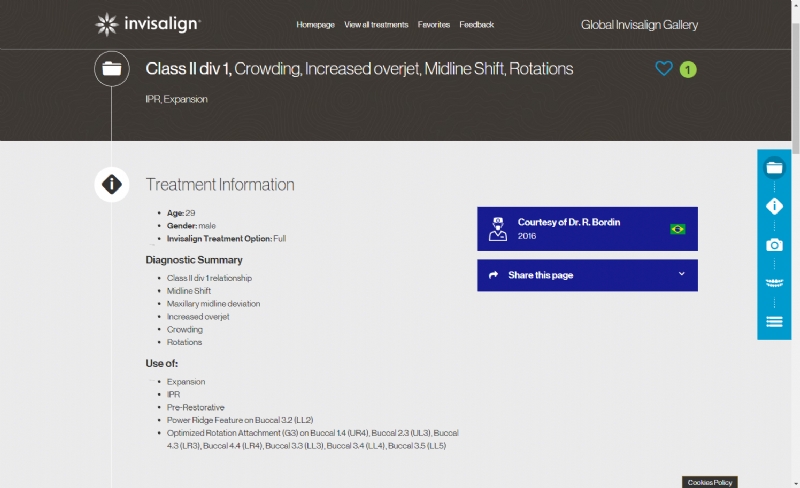Click Global Invisalign Gallery title
This screenshot has width=800, height=488.
(x=639, y=25)
